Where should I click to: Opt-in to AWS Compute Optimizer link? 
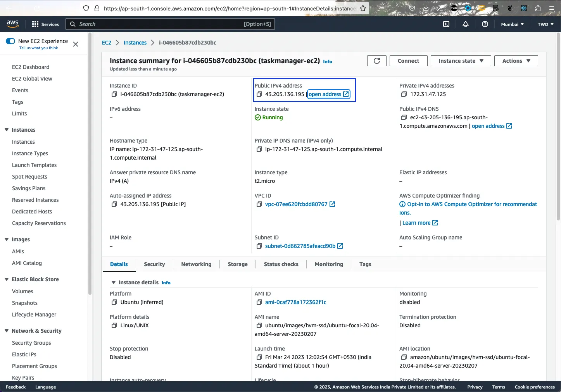tap(468, 208)
